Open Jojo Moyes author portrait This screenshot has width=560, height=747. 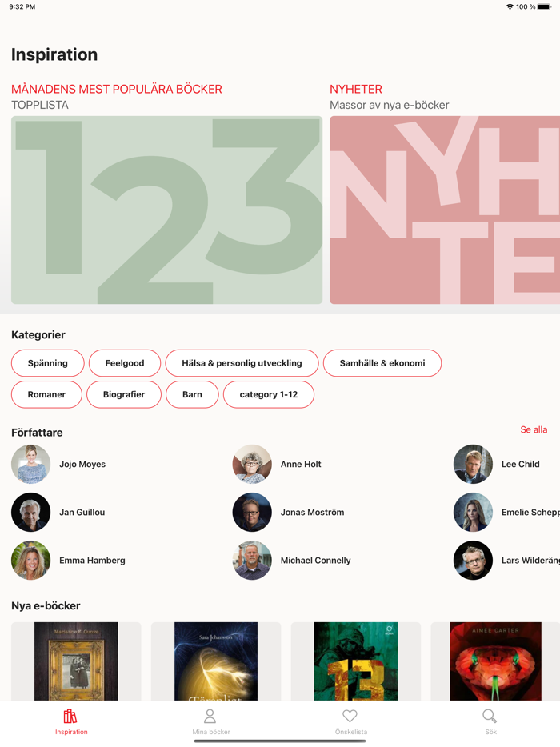(x=30, y=464)
